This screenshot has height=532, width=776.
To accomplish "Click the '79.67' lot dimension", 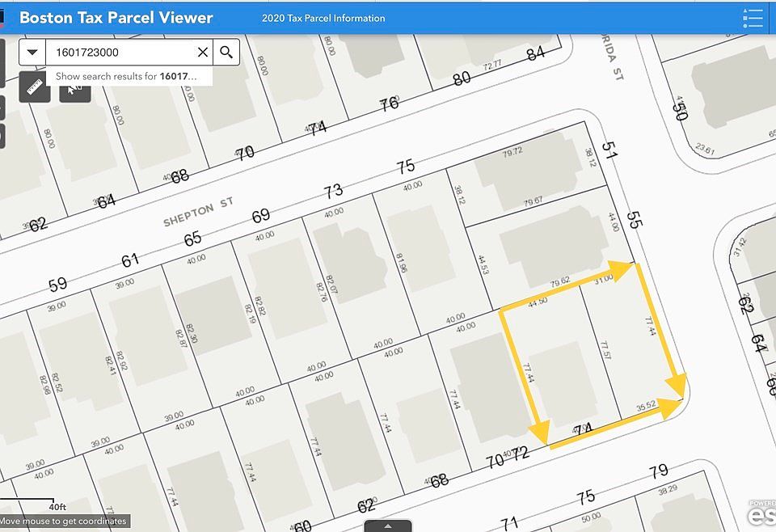I will [x=533, y=201].
